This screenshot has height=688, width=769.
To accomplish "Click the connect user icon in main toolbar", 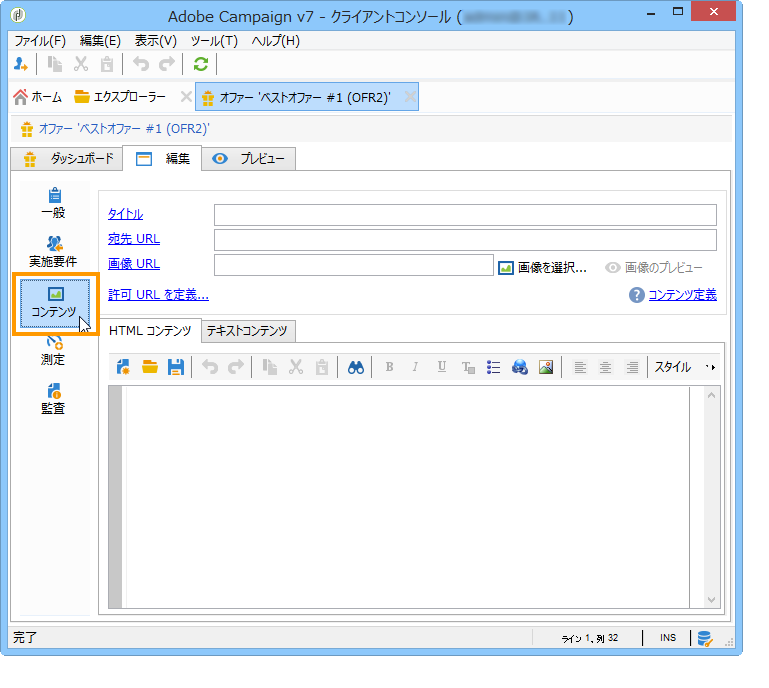I will point(21,64).
